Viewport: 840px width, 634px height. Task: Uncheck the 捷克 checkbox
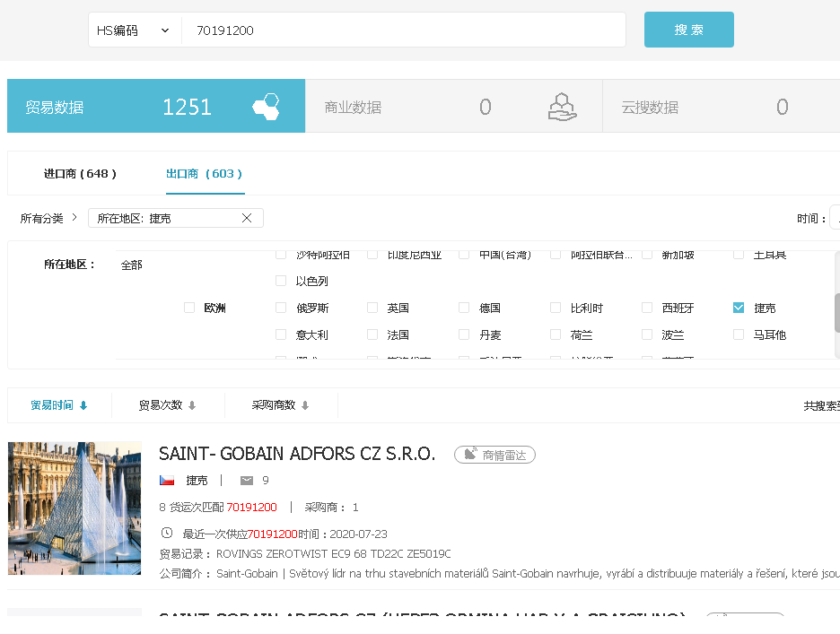(739, 308)
